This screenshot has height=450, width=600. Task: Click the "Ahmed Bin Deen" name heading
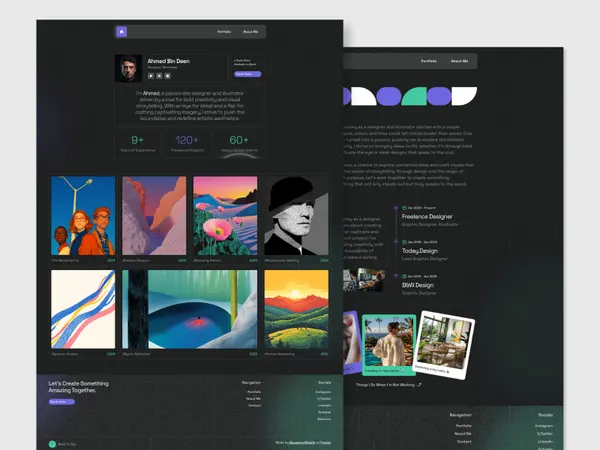click(168, 61)
